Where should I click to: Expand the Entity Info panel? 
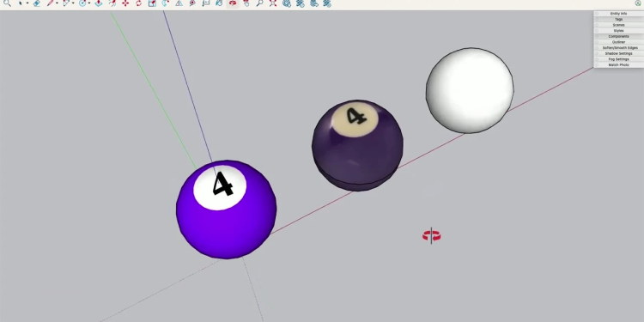tap(618, 14)
